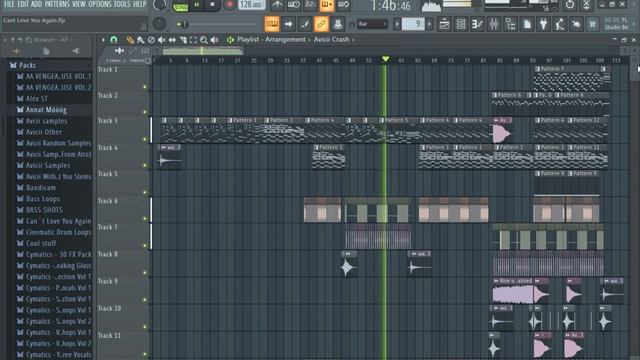Select the Zoom tool in playlist
Viewport: 640px width, 360px height.
204,40
